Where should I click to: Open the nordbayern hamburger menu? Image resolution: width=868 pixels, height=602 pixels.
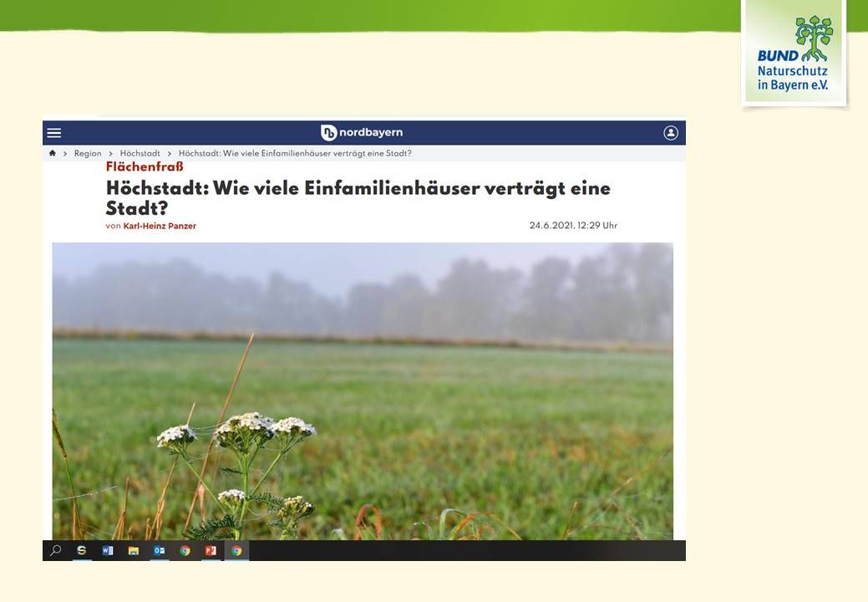pyautogui.click(x=54, y=133)
